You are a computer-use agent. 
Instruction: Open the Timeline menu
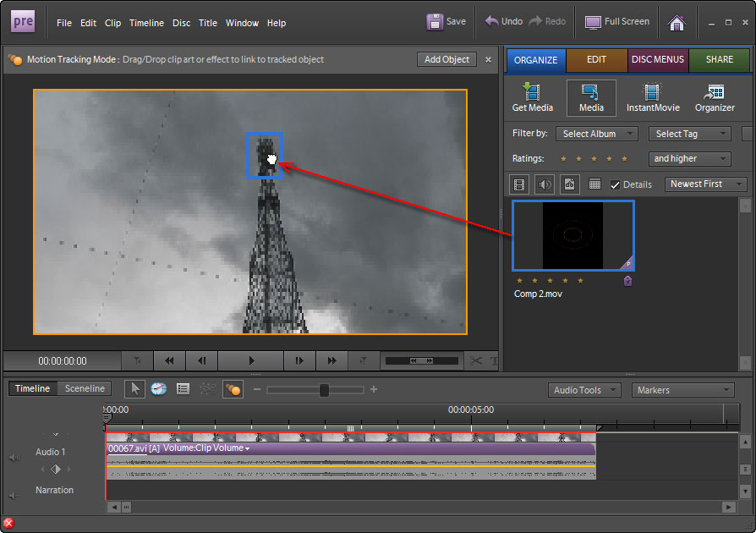pos(146,23)
